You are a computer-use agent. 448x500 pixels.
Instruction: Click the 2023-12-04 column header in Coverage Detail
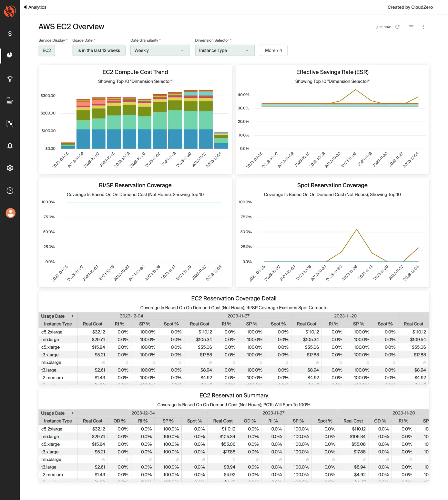pos(131,316)
